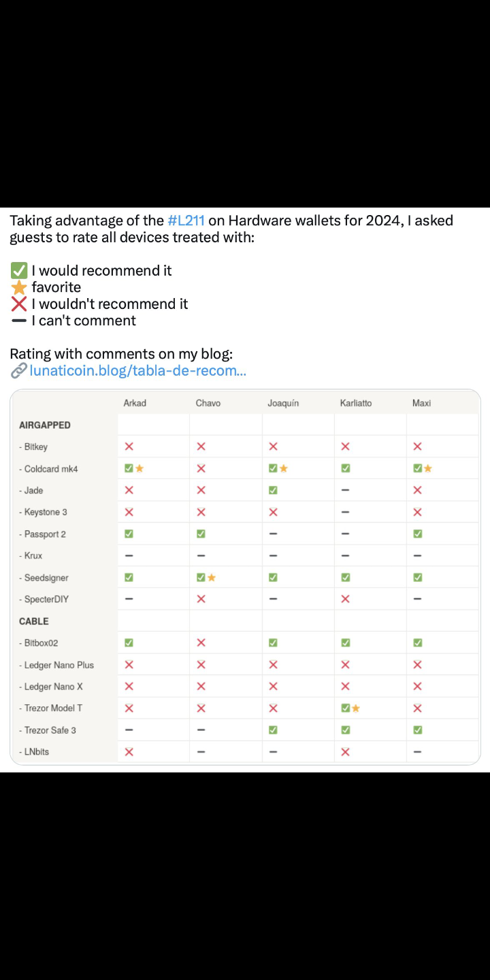Open the #L211 hashtag link
This screenshot has height=980, width=490.
tap(186, 220)
